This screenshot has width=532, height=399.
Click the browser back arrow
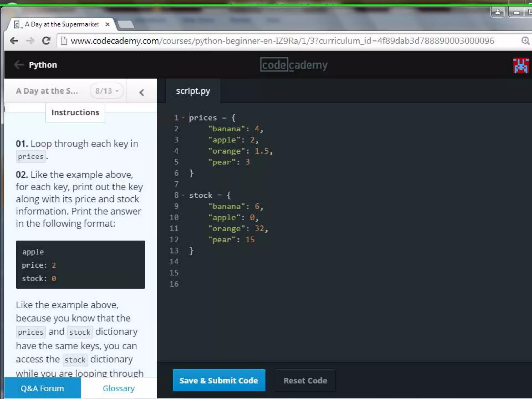tap(14, 41)
